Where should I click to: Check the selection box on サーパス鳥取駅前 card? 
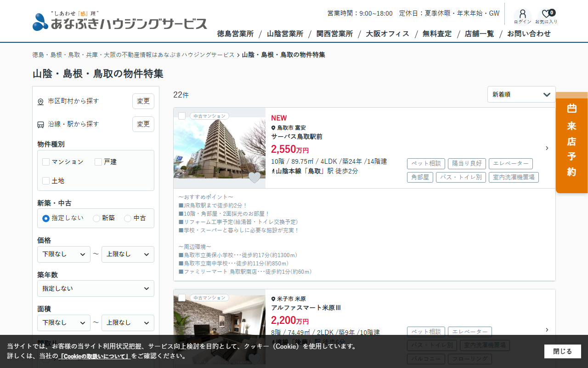pos(182,116)
